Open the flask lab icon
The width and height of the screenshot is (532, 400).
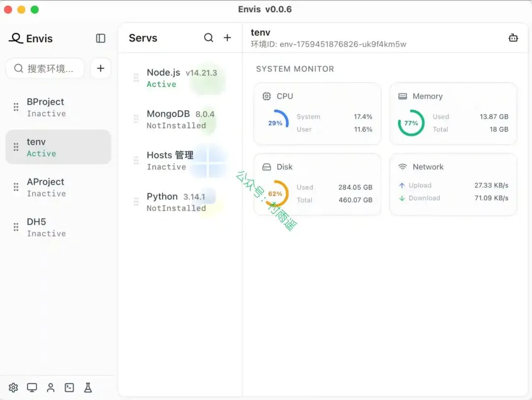pos(88,388)
